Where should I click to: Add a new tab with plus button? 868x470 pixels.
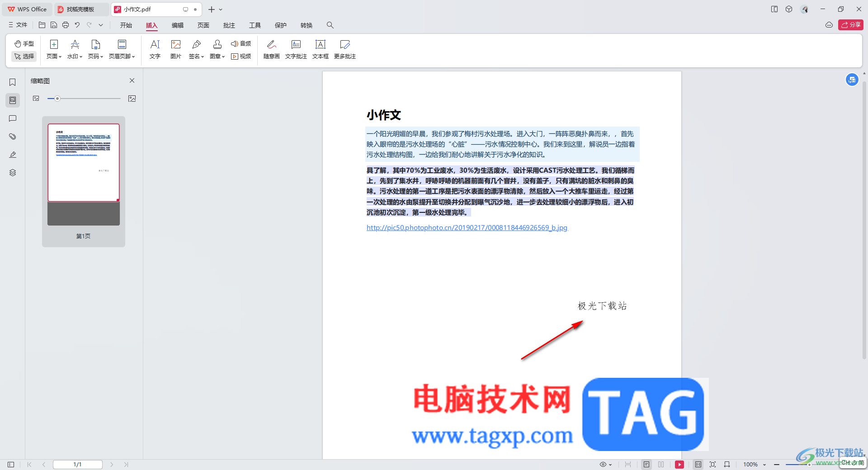pos(211,9)
